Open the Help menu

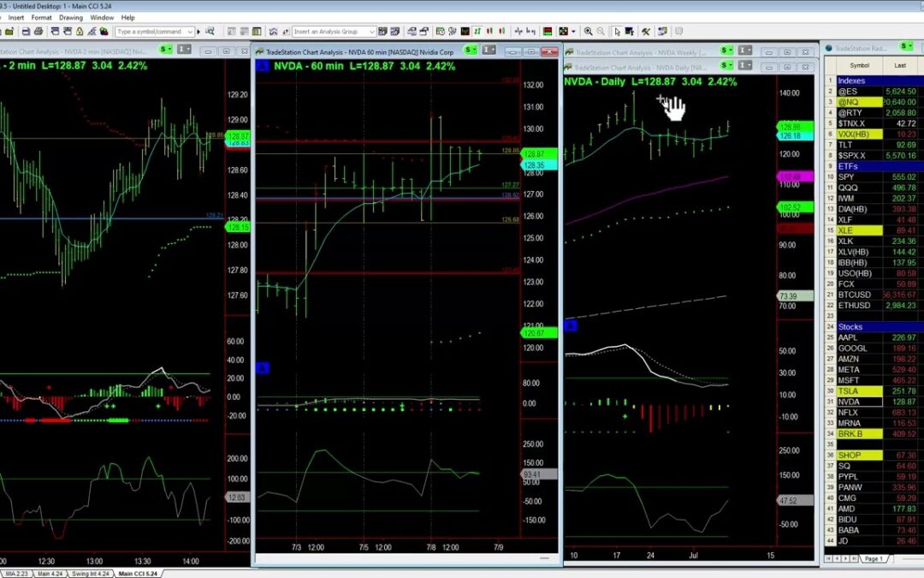pyautogui.click(x=127, y=18)
